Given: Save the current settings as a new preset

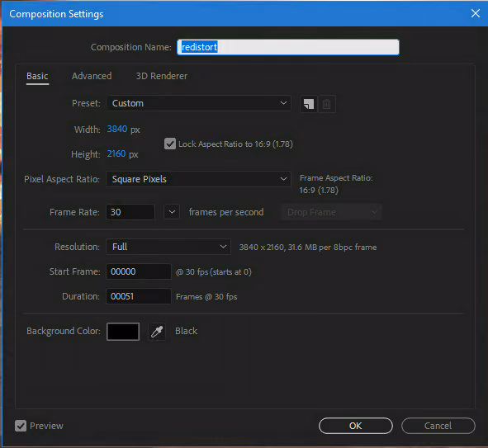Looking at the screenshot, I should (x=309, y=104).
